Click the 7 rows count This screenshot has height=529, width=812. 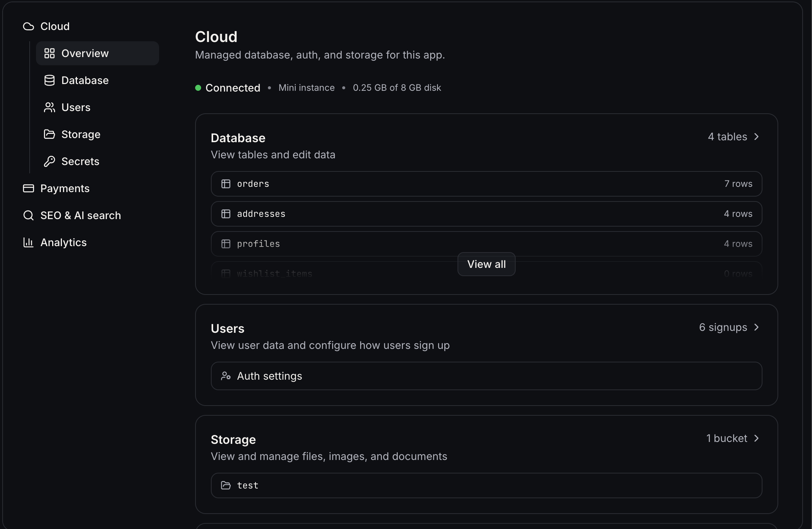[738, 184]
